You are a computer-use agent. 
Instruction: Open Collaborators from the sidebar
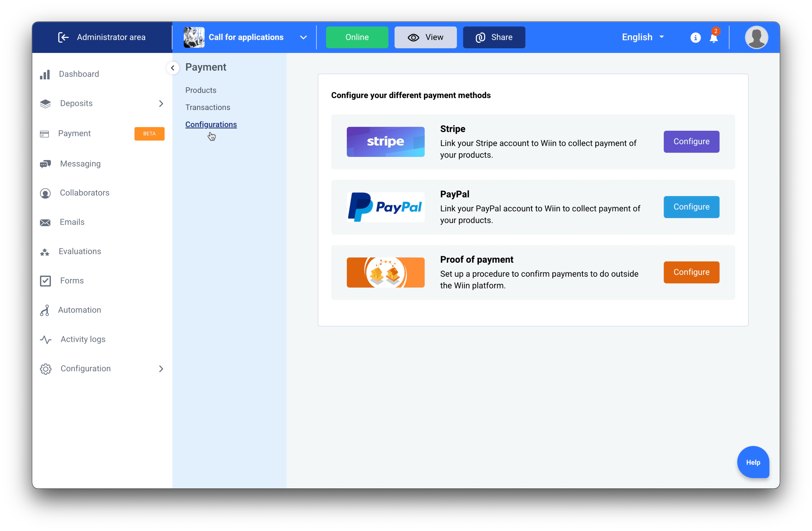tap(84, 193)
